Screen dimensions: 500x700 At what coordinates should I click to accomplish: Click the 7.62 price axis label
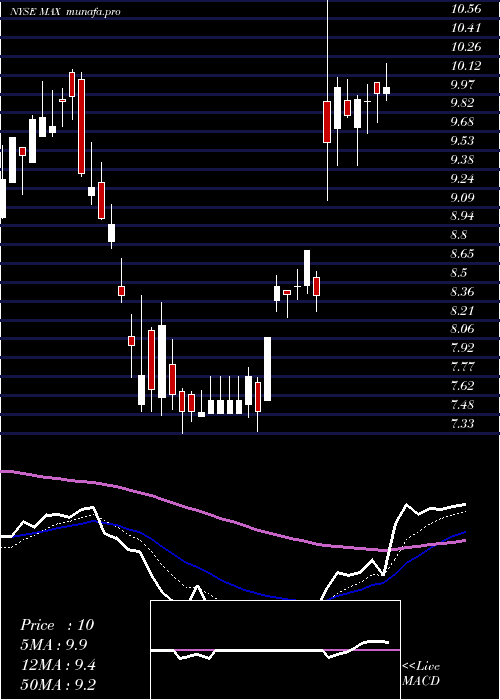462,386
